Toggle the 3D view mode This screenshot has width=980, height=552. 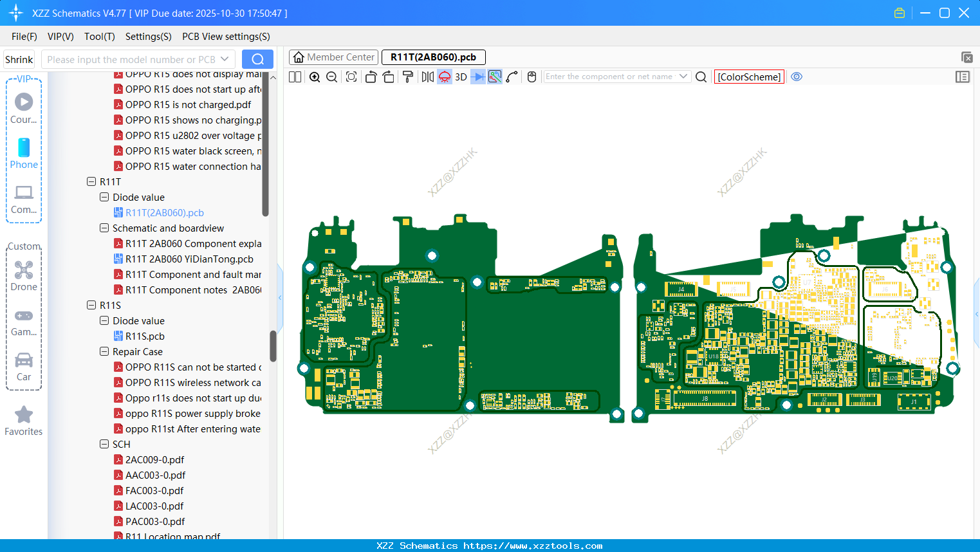pos(461,77)
